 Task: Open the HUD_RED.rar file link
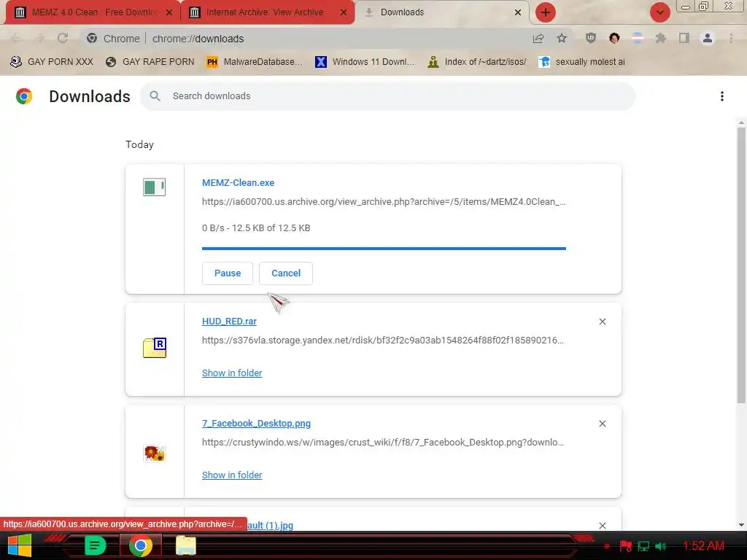pos(229,322)
